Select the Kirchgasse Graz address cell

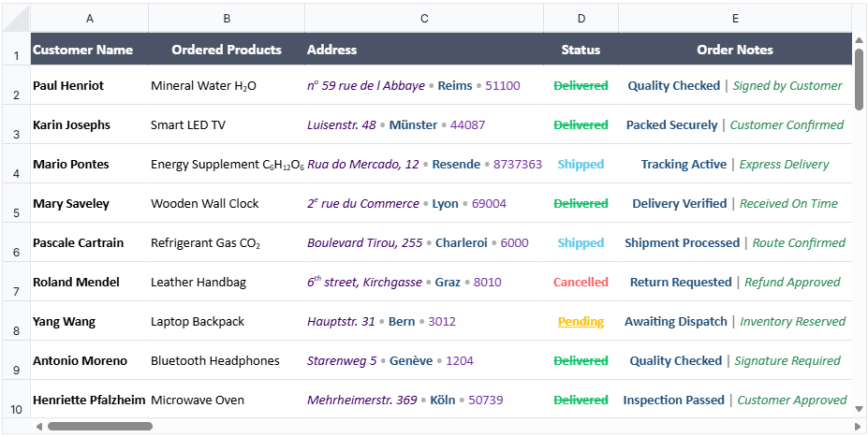click(424, 282)
